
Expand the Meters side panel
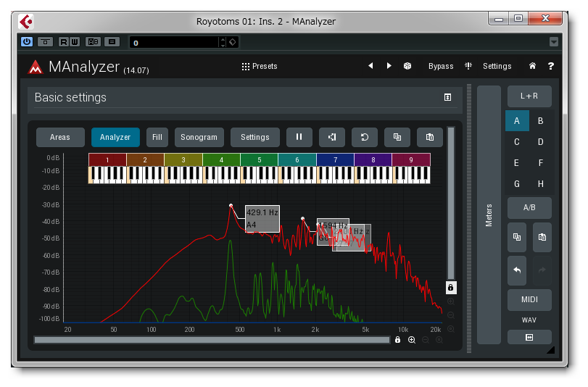(489, 215)
